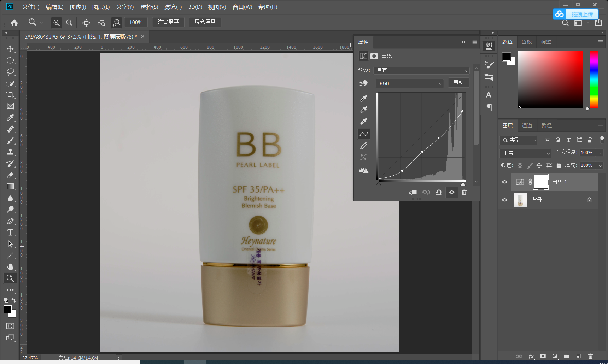Switch to the 色板 tab
The width and height of the screenshot is (608, 364).
tap(527, 42)
